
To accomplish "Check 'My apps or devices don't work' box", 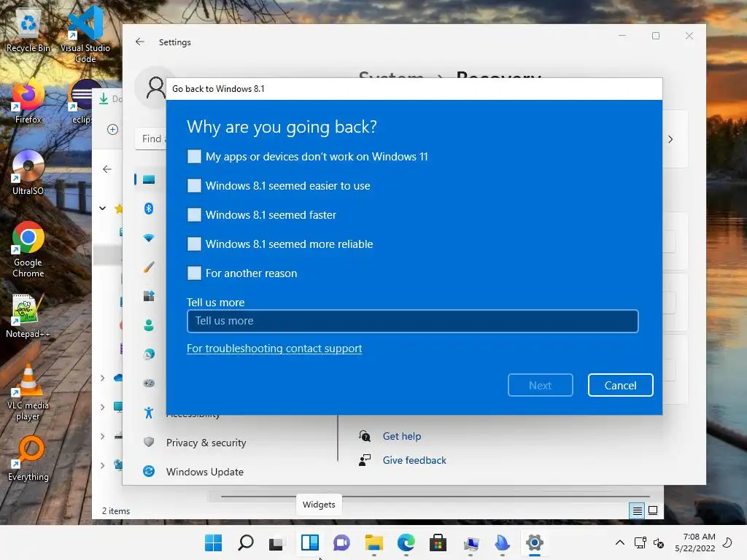I will (x=194, y=157).
